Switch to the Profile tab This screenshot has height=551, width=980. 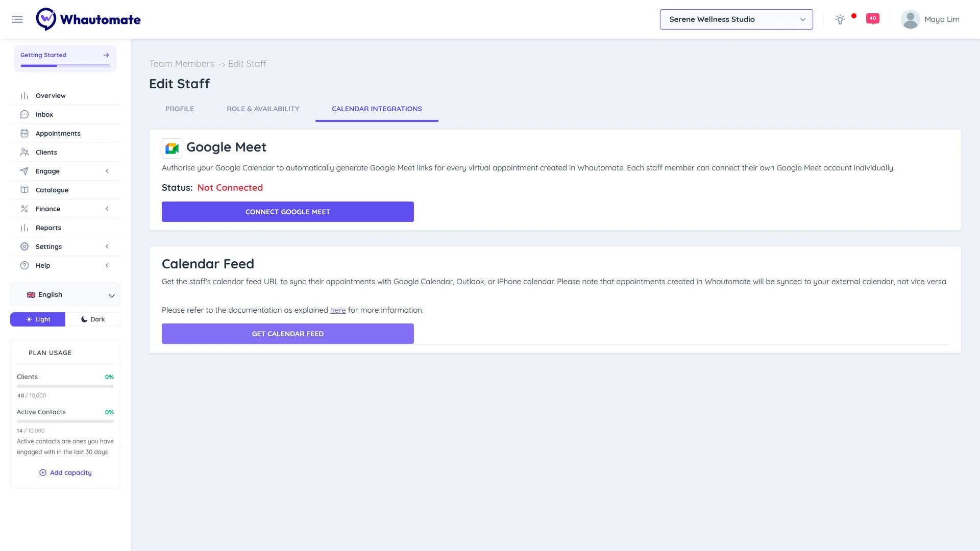tap(180, 109)
